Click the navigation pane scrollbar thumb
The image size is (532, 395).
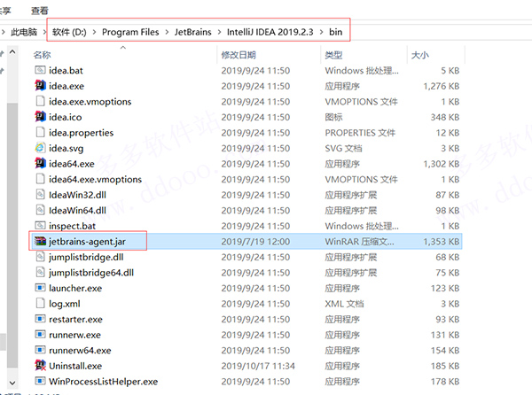[x=12, y=236]
